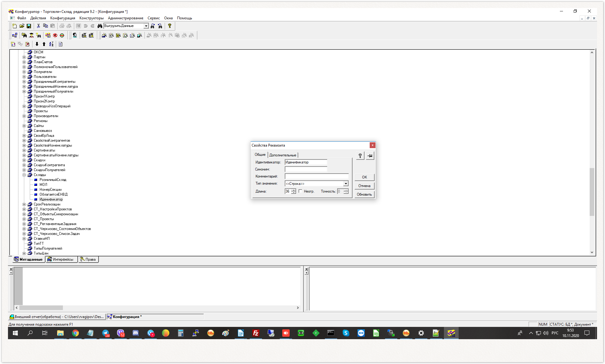Expand the СрокРеализации tree node
Screen dimensions: 605x364
(24, 204)
